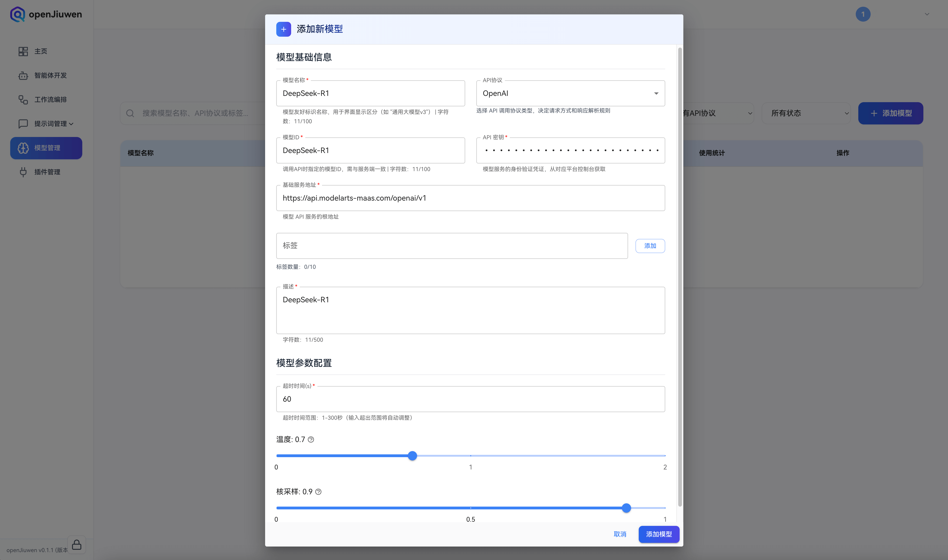
Task: Click the help icon next to 核采样
Action: 318,492
